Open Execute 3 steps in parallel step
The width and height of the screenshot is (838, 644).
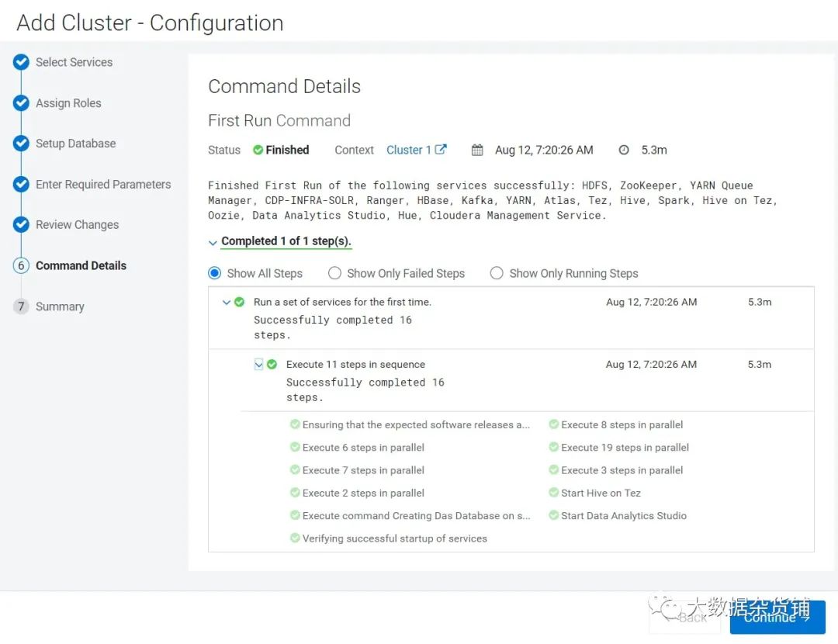pyautogui.click(x=622, y=470)
